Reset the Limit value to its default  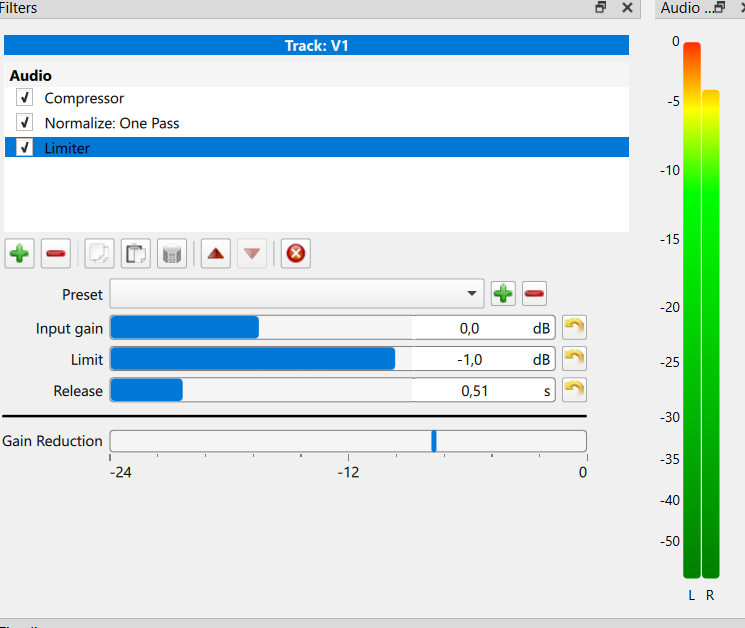click(574, 359)
